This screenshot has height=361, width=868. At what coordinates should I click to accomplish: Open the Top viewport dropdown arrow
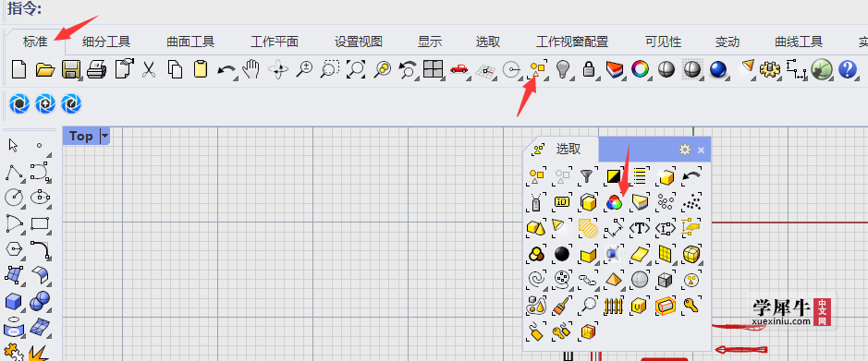click(104, 136)
